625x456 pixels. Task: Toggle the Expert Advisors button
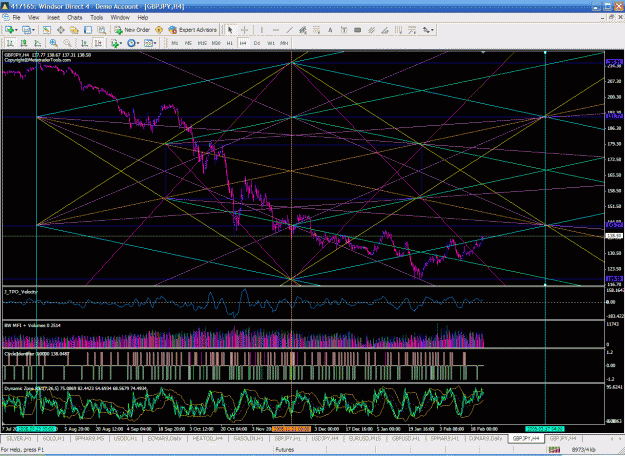click(193, 30)
